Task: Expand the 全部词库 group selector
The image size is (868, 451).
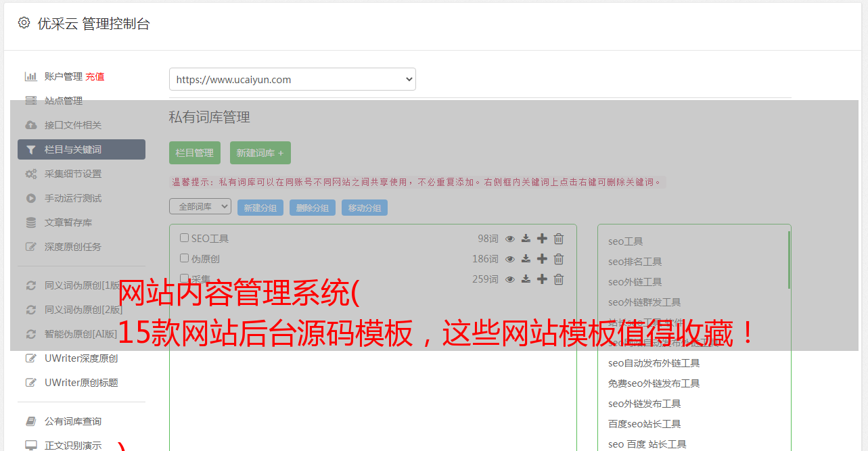Action: 200,207
